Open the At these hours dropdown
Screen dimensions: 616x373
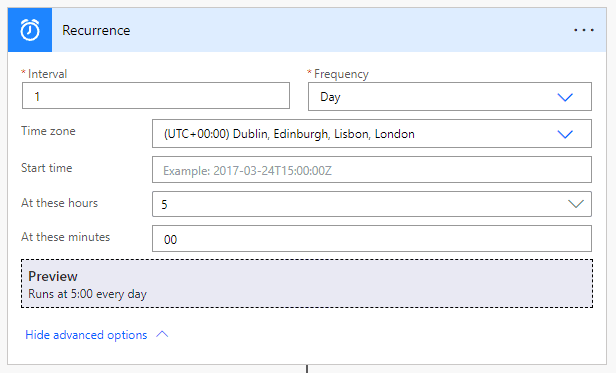coord(372,204)
